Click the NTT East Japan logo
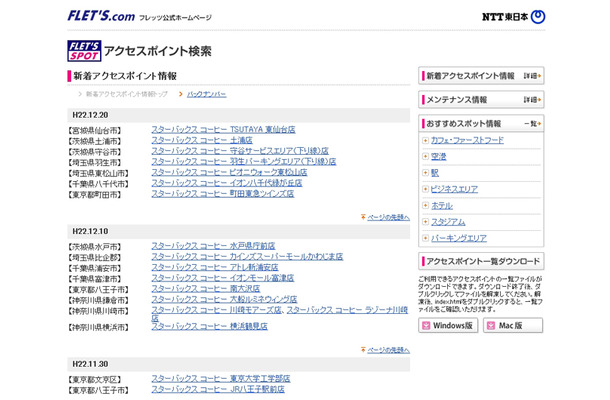Screen dimensions: 610x400 pos(514,17)
